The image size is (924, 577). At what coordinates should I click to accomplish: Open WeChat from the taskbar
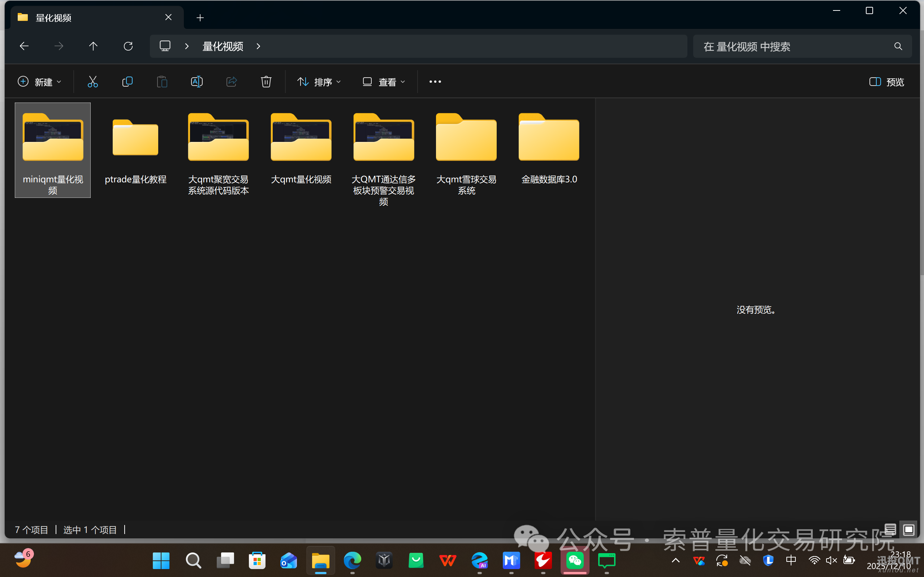574,560
